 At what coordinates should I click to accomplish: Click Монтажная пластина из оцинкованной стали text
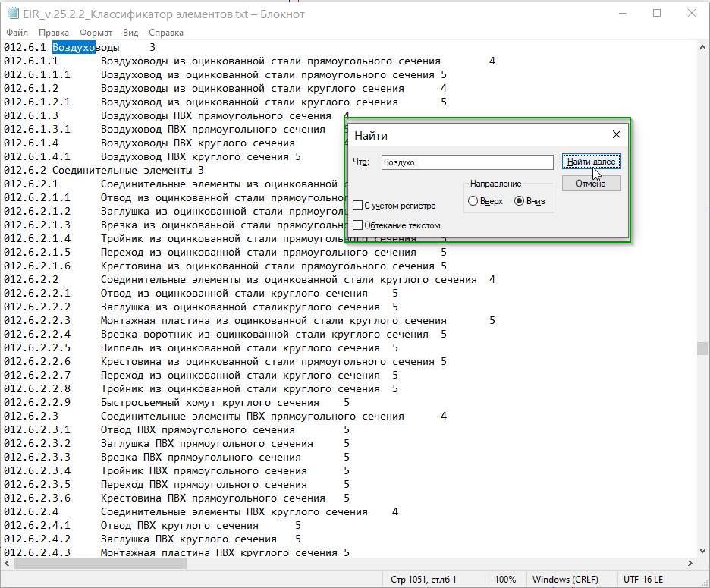point(274,321)
